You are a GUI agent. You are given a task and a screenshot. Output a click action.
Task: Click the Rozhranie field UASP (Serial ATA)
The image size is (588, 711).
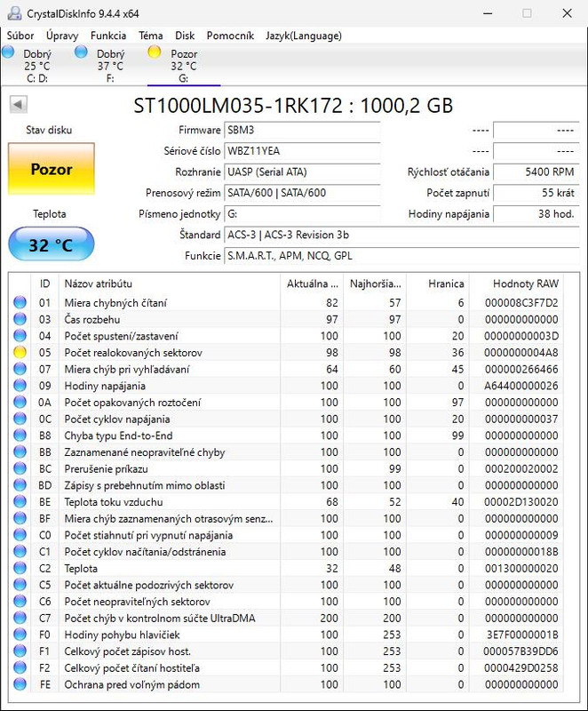click(302, 172)
